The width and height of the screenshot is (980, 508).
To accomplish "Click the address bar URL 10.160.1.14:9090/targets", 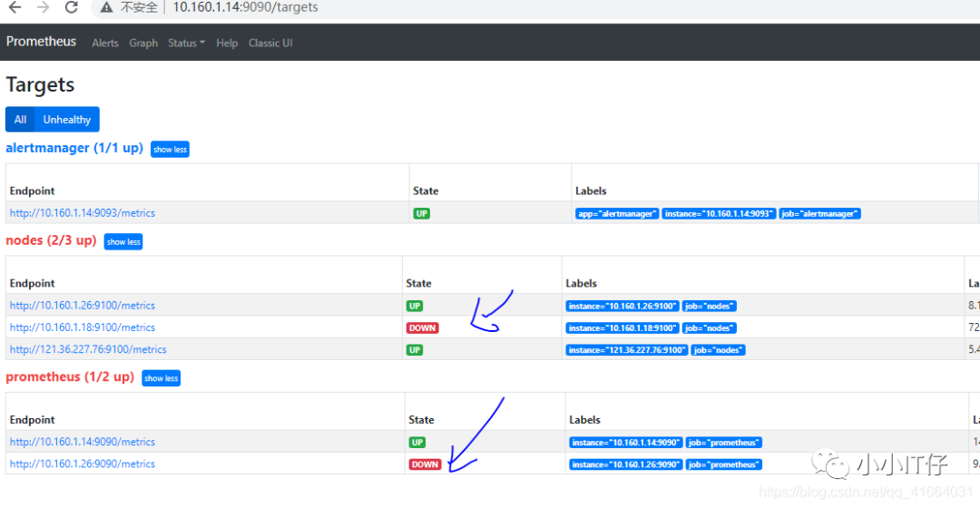I will pos(245,7).
